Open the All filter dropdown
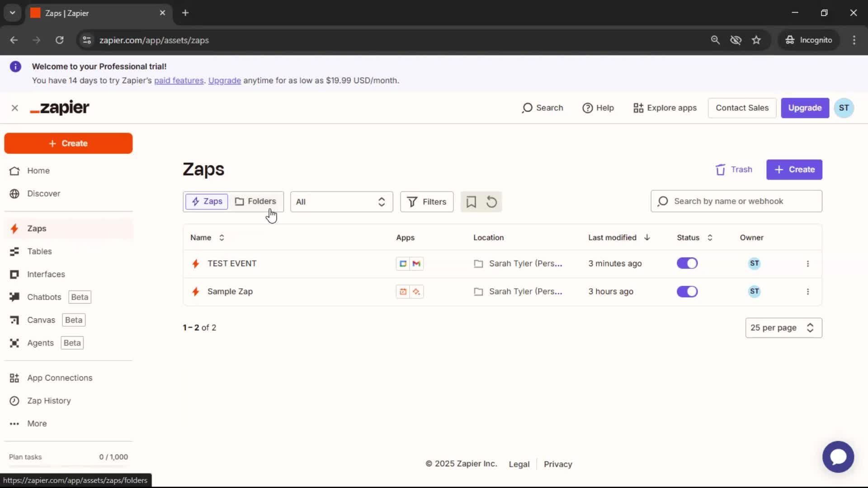The width and height of the screenshot is (868, 488). (341, 202)
